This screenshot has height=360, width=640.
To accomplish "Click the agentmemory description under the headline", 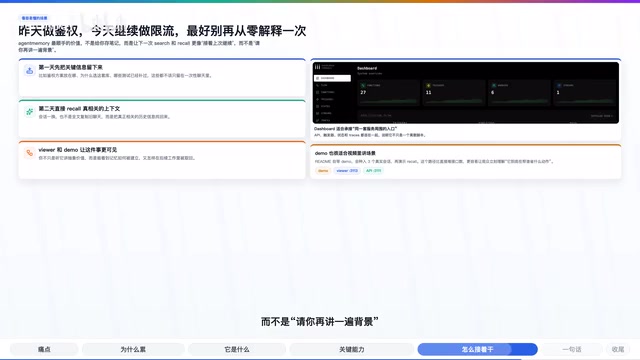I will click(139, 47).
